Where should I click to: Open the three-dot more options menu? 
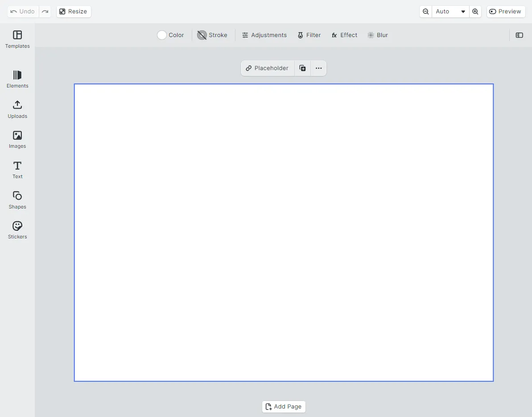coord(318,68)
